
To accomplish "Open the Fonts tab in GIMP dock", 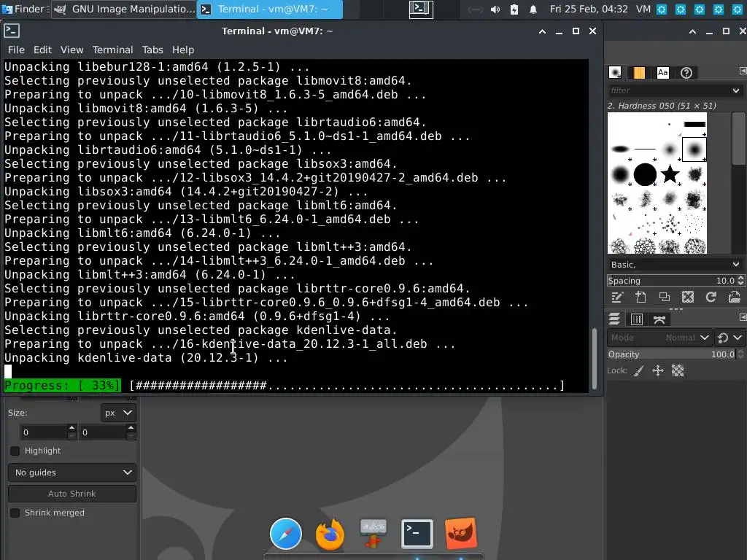I will (x=662, y=73).
